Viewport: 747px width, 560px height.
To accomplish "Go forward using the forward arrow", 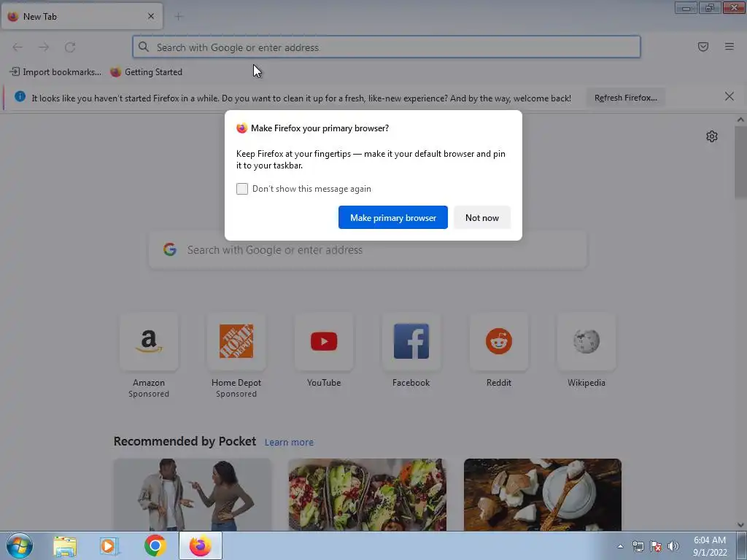I will click(x=44, y=47).
